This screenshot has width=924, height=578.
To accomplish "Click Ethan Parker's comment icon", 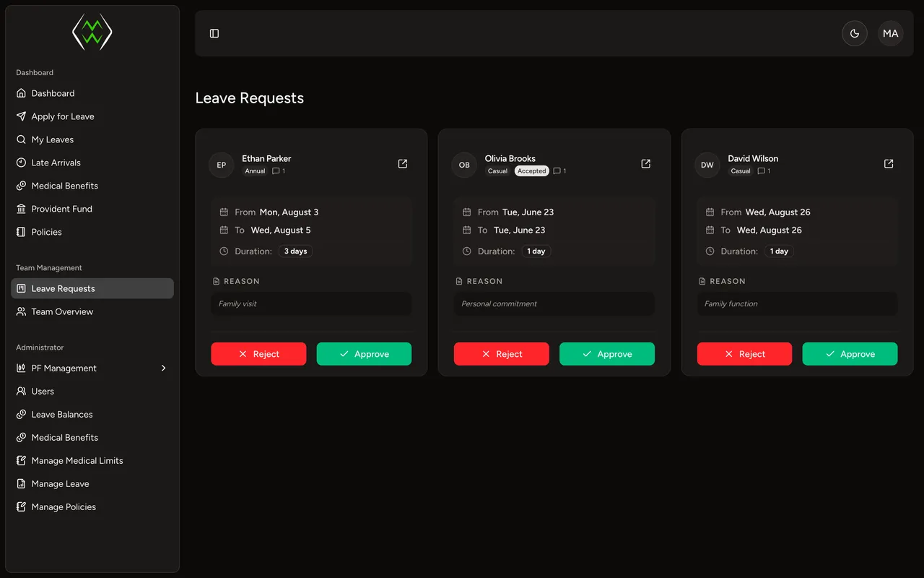I will pyautogui.click(x=276, y=171).
